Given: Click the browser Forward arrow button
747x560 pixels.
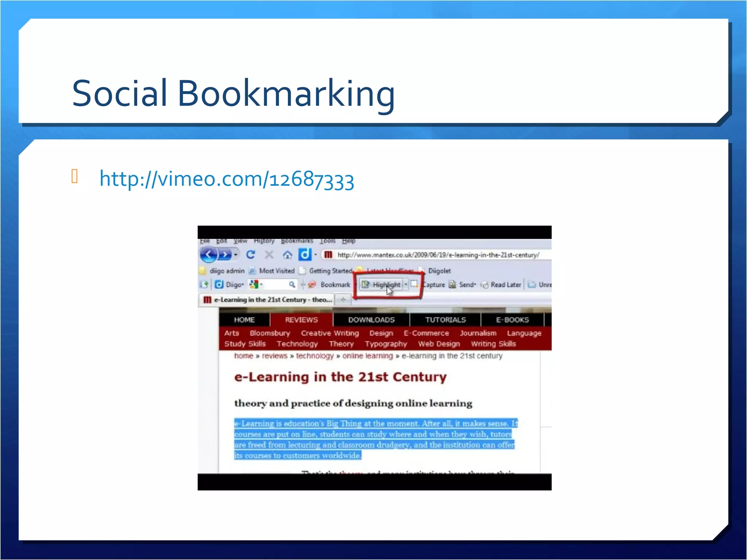Looking at the screenshot, I should tap(225, 254).
